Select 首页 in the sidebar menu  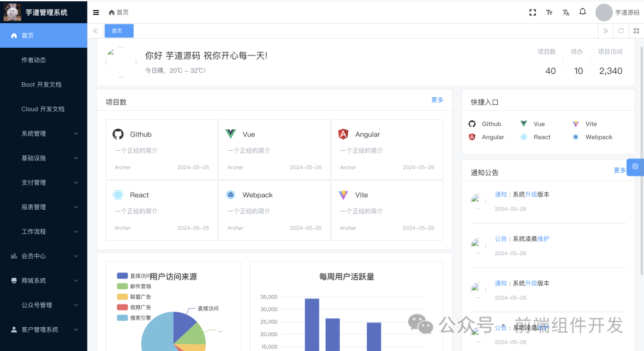[44, 35]
